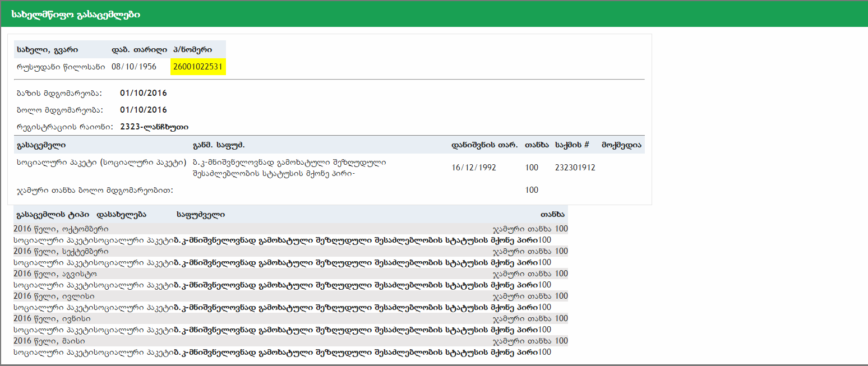Click the პ/ნომერი column header
This screenshot has width=868, height=366.
tap(192, 49)
